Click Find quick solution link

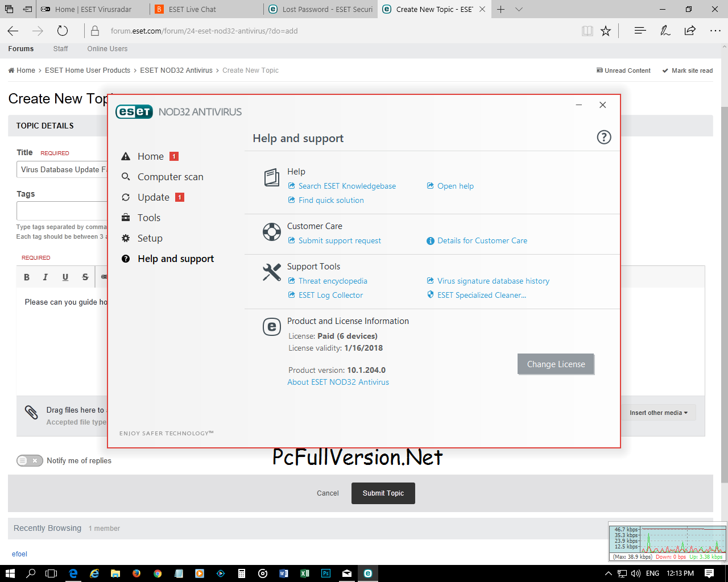pyautogui.click(x=331, y=200)
